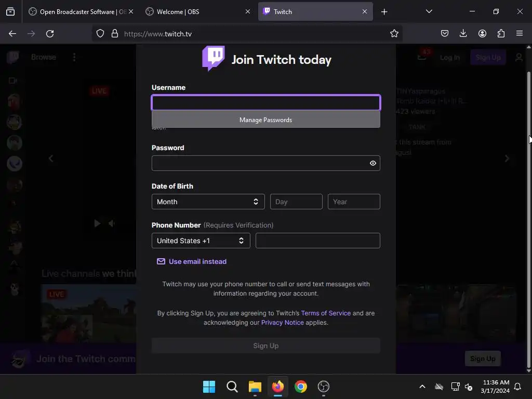Viewport: 532px width, 399px height.
Task: Open File Explorer from the taskbar
Action: coord(255,387)
